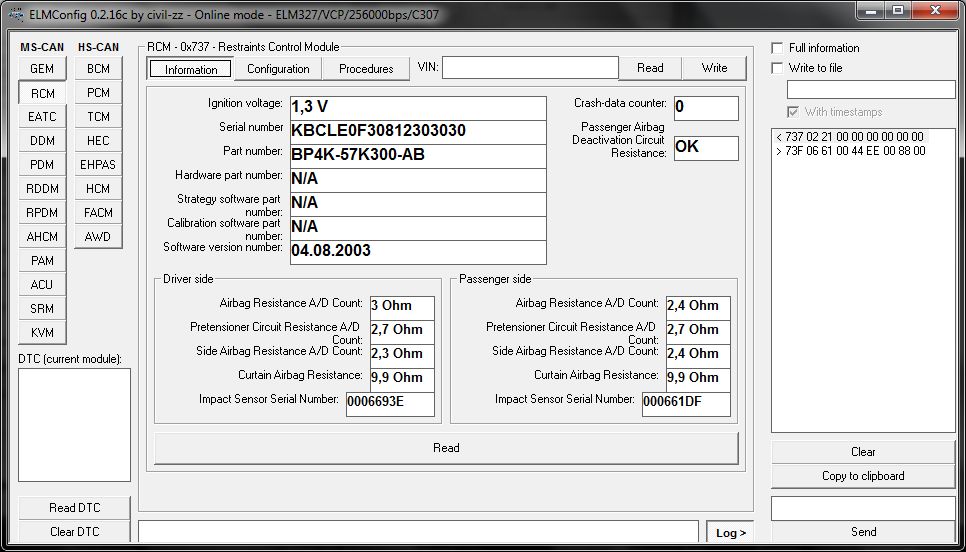This screenshot has height=552, width=966.
Task: Select the KVM module button
Action: [x=42, y=333]
